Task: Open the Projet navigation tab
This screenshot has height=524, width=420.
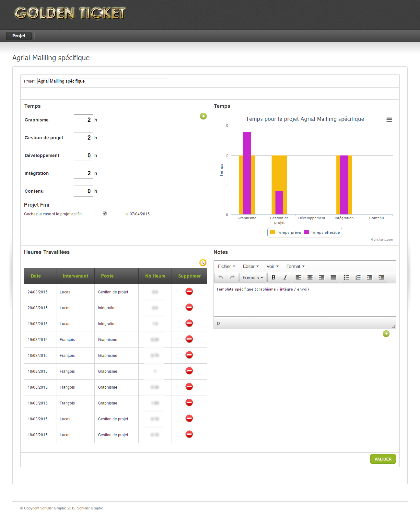Action: (19, 36)
